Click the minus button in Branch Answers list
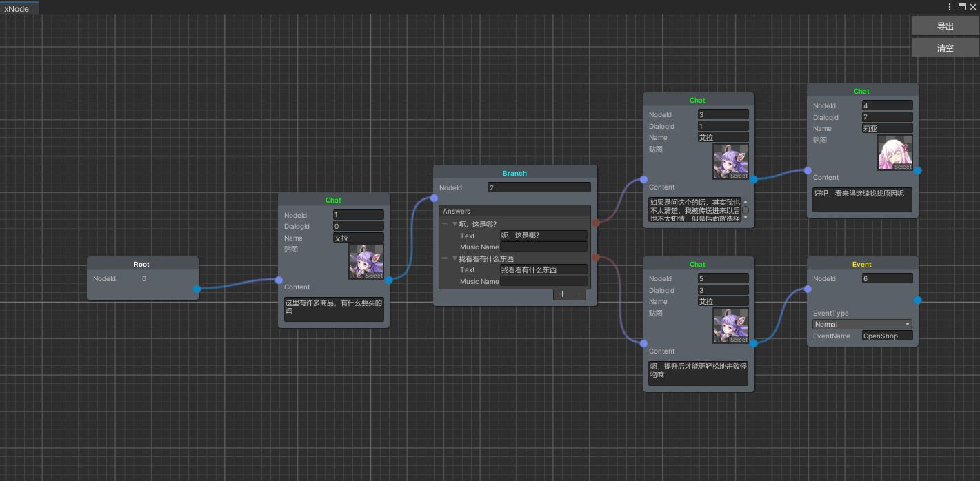The width and height of the screenshot is (980, 481). point(577,294)
